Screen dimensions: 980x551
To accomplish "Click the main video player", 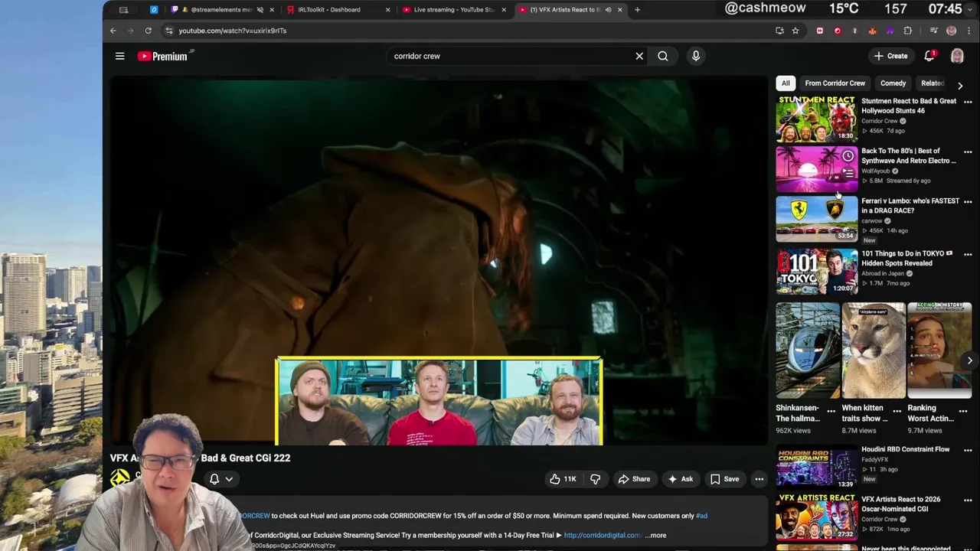I will (x=438, y=260).
